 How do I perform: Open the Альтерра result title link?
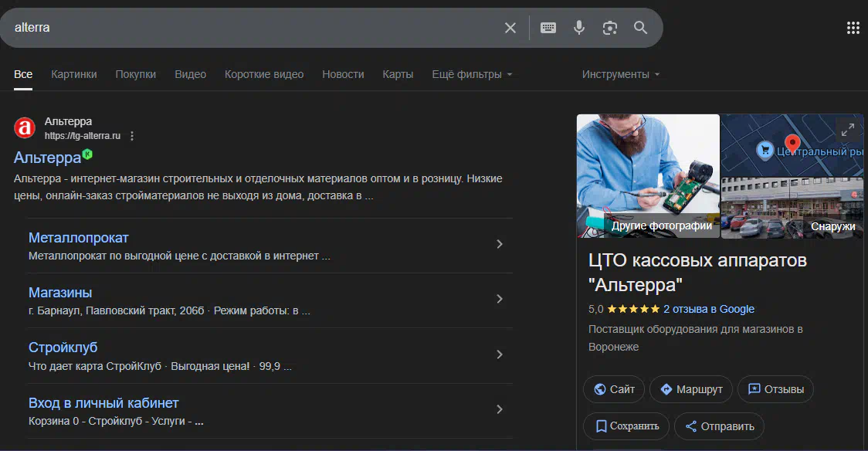48,158
